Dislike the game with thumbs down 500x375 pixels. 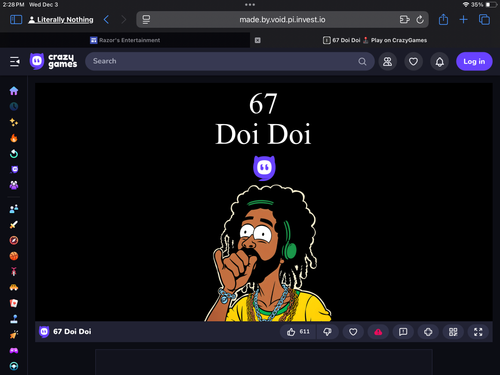tap(327, 332)
